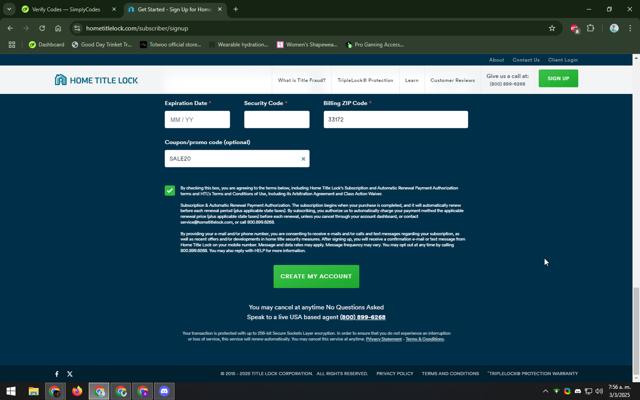Viewport: 640px width, 400px height.
Task: Open the Learn menu item
Action: (411, 80)
